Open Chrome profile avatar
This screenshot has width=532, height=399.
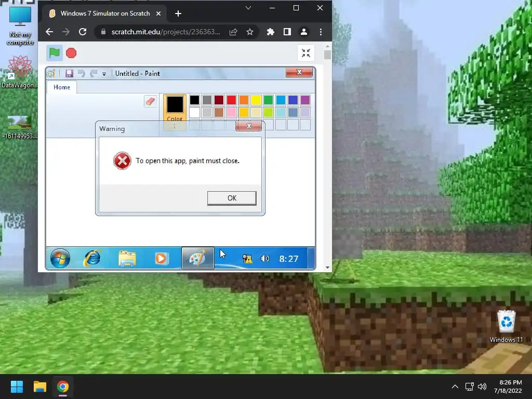tap(304, 32)
